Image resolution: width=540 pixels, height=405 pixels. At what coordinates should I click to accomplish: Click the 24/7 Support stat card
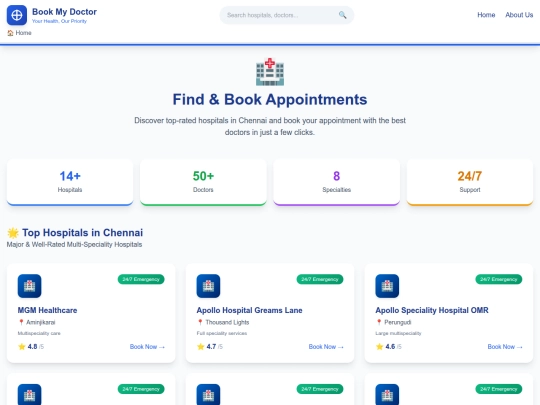[x=470, y=182]
